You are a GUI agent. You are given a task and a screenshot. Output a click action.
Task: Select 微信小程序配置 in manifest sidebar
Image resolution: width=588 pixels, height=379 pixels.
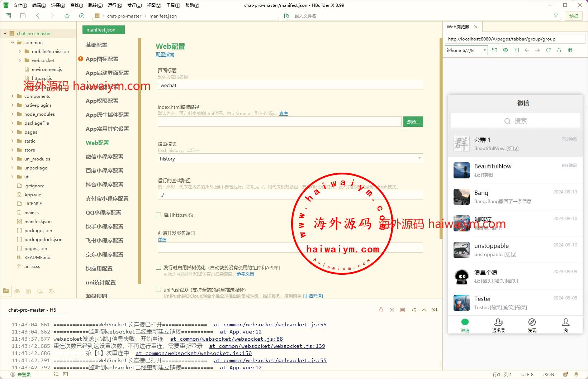104,157
